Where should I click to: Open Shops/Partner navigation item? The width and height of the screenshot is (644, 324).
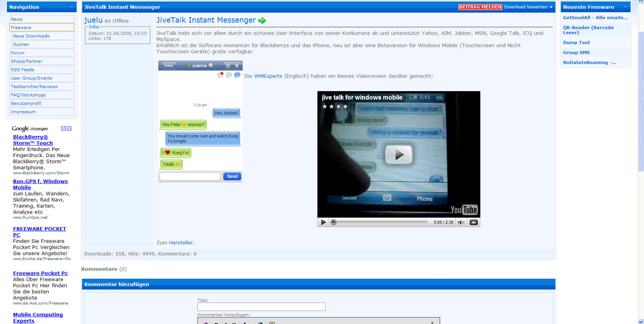[x=42, y=61]
